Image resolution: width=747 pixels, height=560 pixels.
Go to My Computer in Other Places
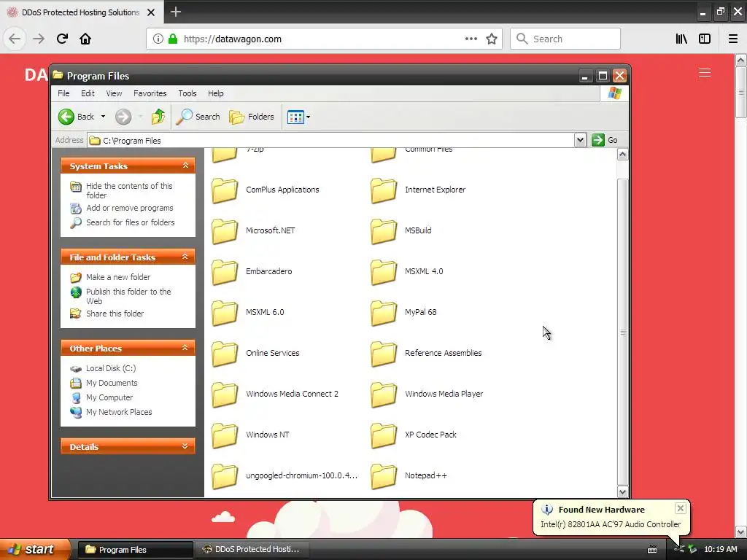[x=109, y=397]
